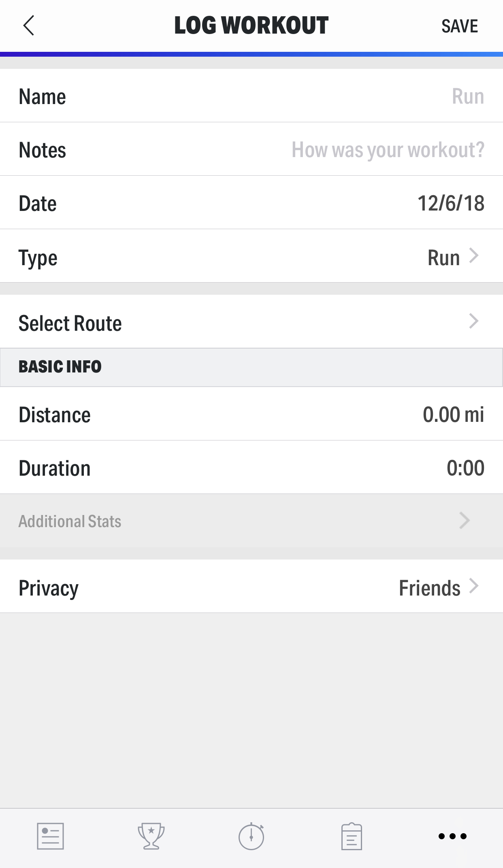Open the trophy challenges icon
This screenshot has width=503, height=868.
151,836
